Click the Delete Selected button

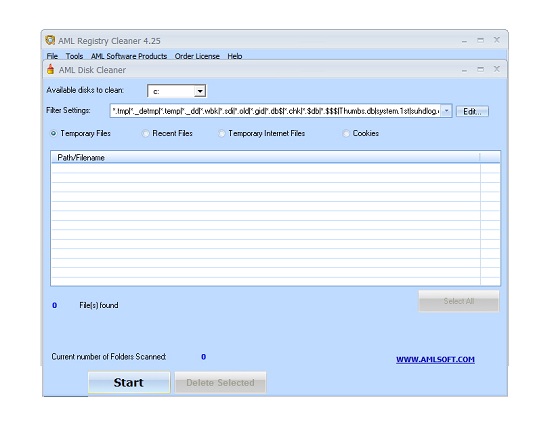click(220, 382)
